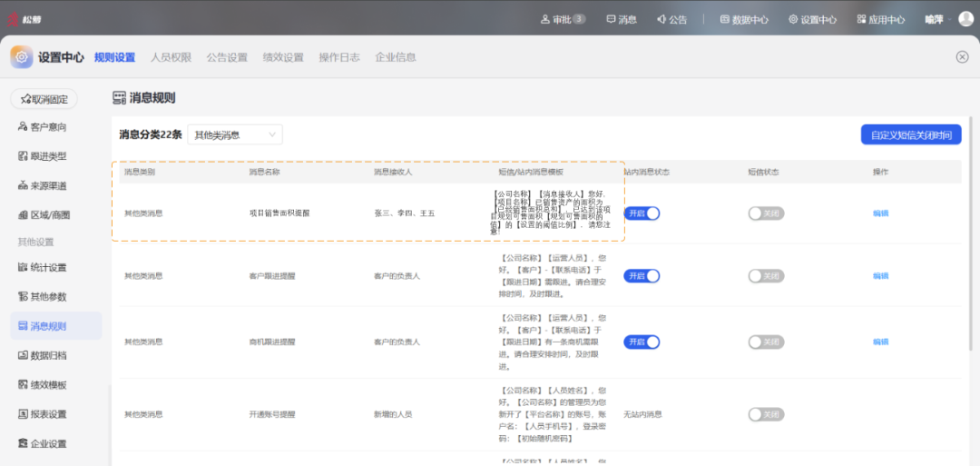Click the red logo icon at top-left

click(13, 19)
